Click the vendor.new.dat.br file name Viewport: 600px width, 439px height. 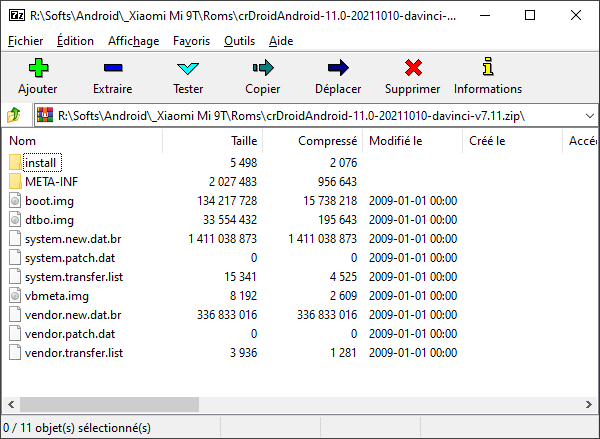[73, 315]
